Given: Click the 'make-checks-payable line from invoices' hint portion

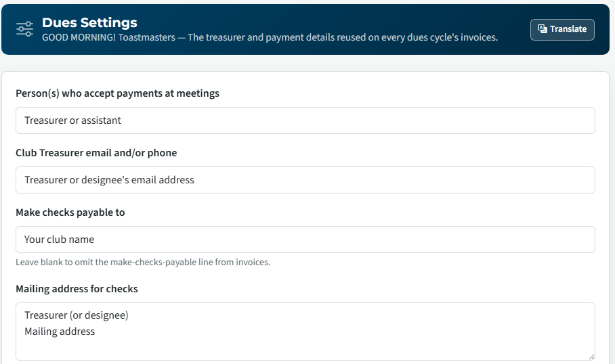Looking at the screenshot, I should click(190, 262).
